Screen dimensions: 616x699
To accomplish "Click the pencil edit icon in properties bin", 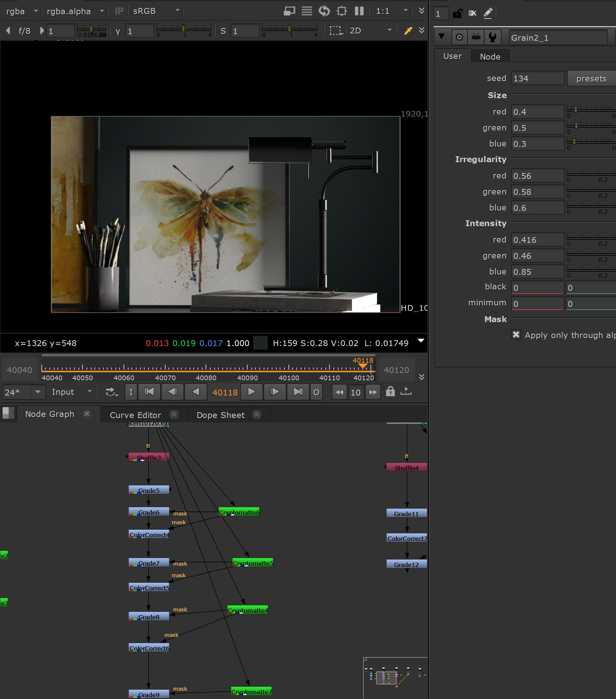I will pyautogui.click(x=488, y=13).
